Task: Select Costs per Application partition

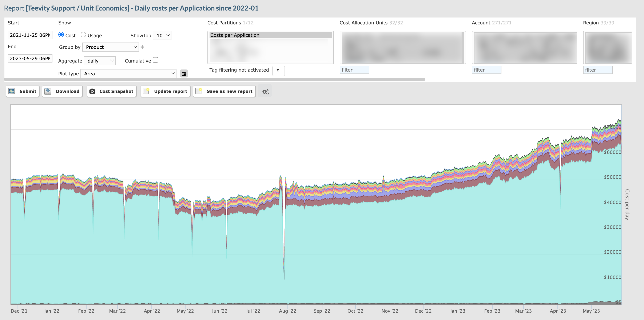Action: pos(270,35)
